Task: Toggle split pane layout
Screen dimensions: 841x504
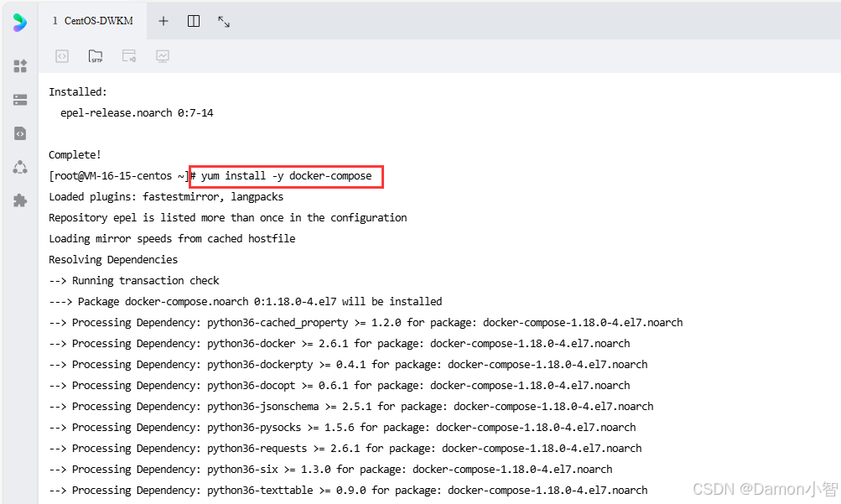Action: (x=194, y=21)
